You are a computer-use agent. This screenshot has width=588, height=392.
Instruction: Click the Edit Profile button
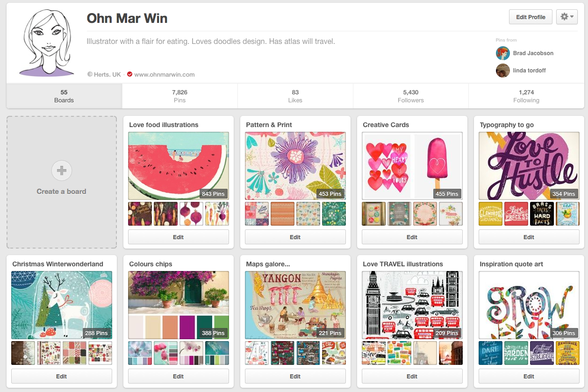[x=531, y=17]
